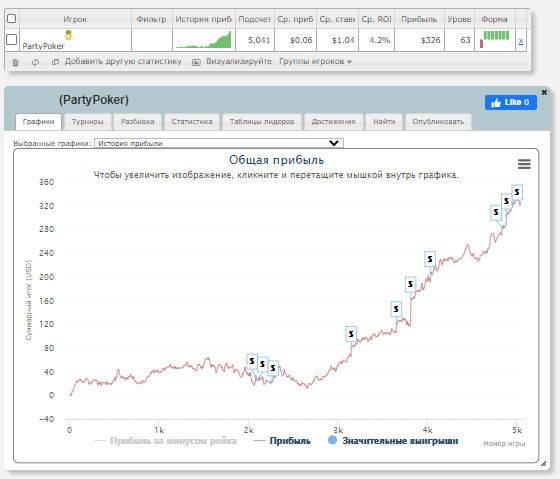Switch to the Графики tab

pos(38,121)
